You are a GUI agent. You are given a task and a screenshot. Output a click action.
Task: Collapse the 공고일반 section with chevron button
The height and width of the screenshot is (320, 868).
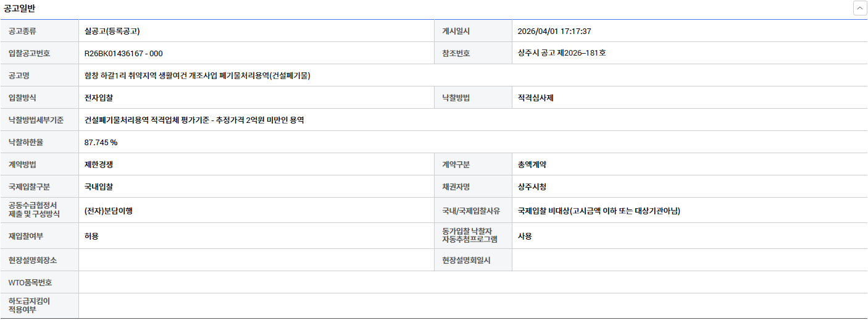[859, 8]
